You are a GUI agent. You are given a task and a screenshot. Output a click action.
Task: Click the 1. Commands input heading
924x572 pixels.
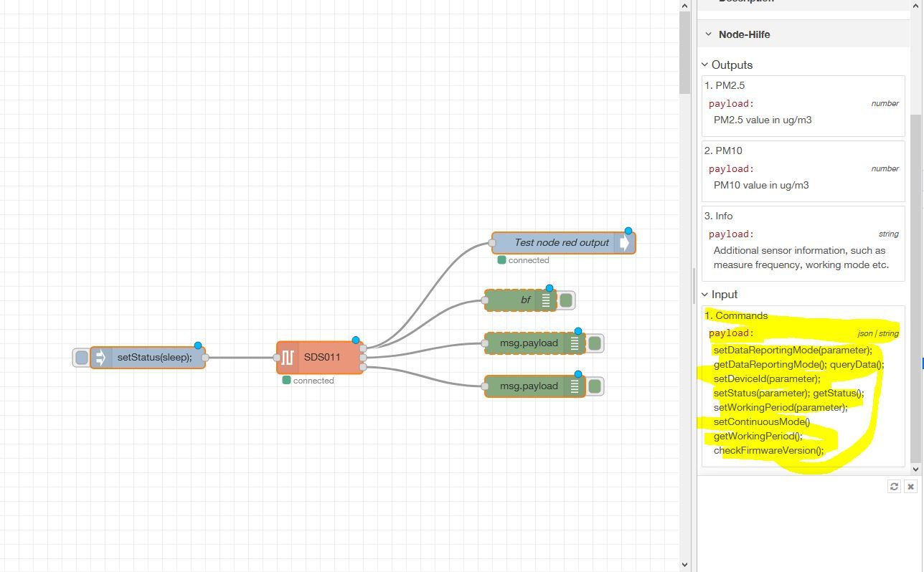(736, 315)
